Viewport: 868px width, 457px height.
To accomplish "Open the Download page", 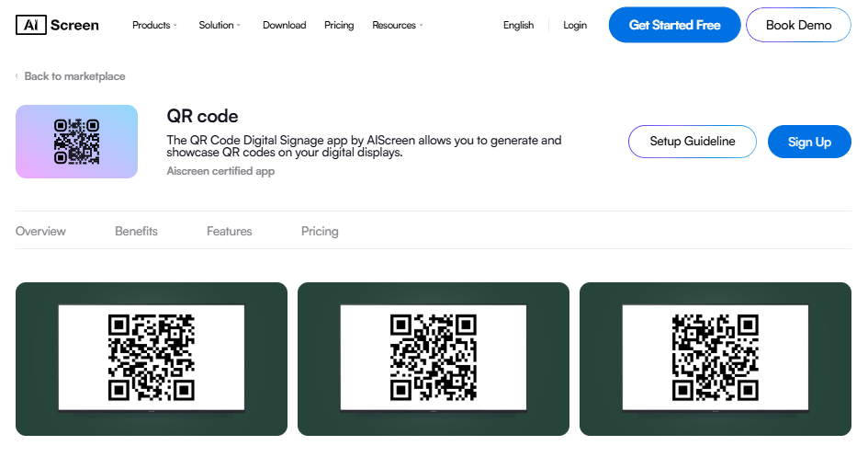I will pos(284,25).
